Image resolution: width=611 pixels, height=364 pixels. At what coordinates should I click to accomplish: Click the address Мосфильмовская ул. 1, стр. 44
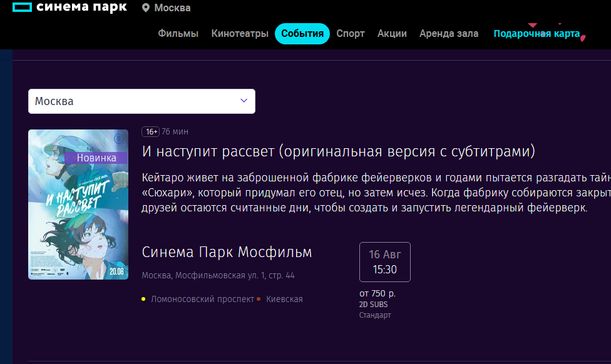tap(218, 275)
